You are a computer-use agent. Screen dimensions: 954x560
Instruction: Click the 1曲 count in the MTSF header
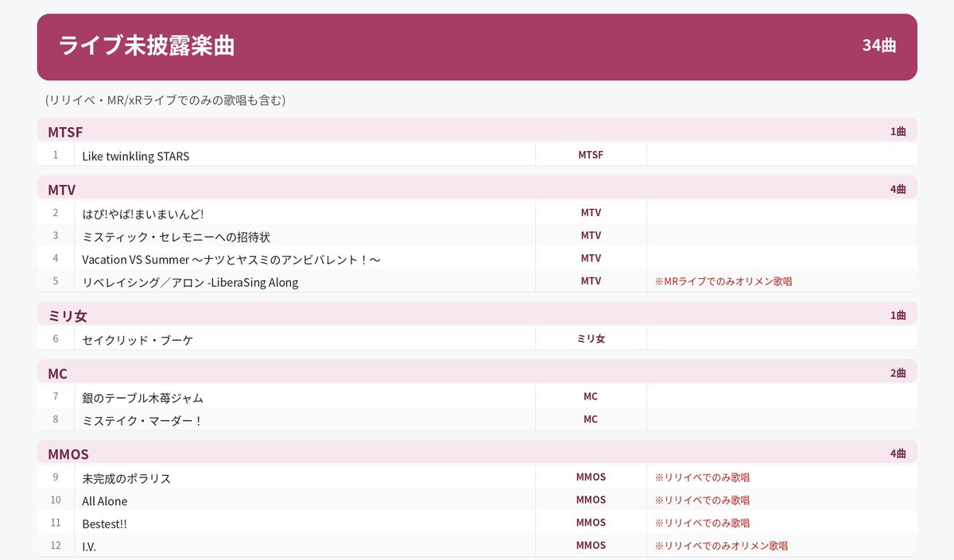tap(898, 131)
